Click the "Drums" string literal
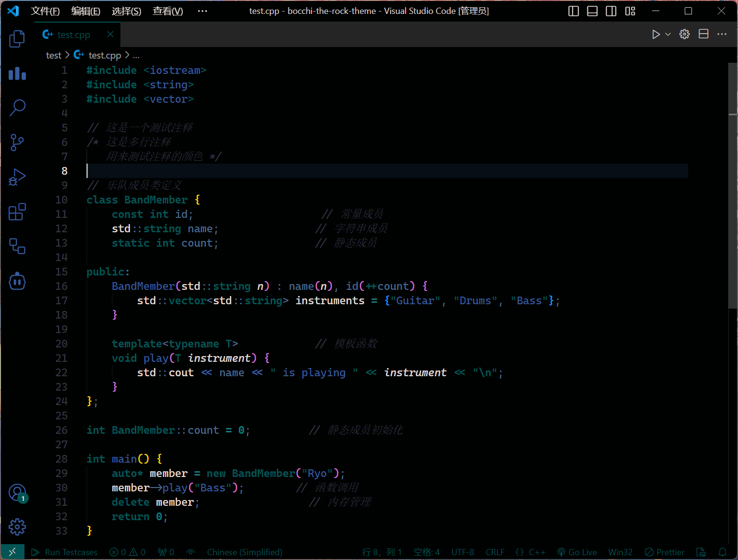The height and width of the screenshot is (560, 738). click(476, 300)
